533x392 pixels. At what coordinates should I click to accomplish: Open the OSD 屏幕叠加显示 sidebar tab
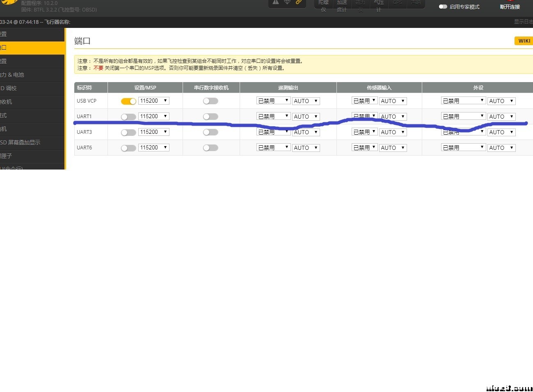[32, 142]
